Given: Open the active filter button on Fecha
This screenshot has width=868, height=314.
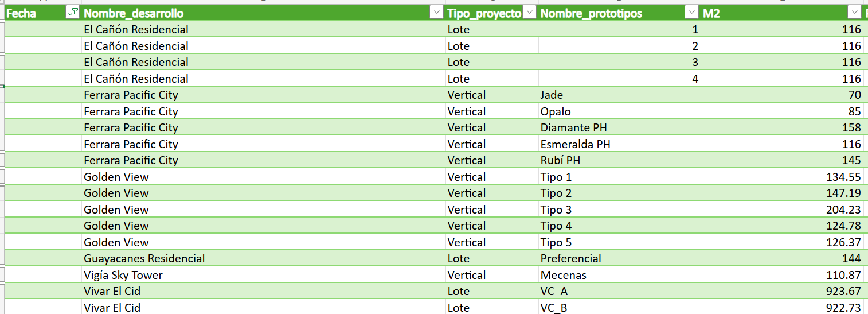Looking at the screenshot, I should point(73,13).
